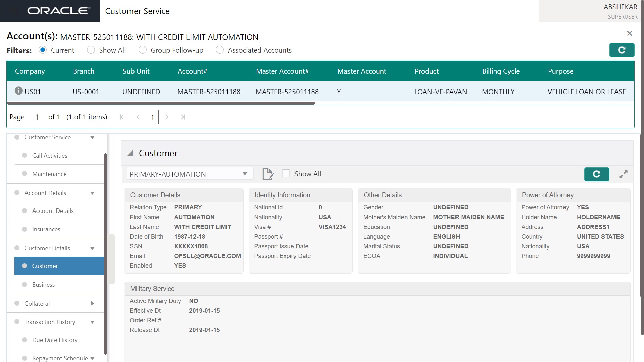Enable the Show All checkbox

coord(286,174)
